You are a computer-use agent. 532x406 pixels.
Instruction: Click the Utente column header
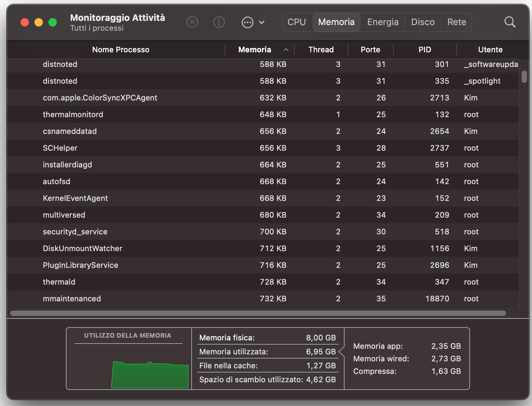click(490, 50)
